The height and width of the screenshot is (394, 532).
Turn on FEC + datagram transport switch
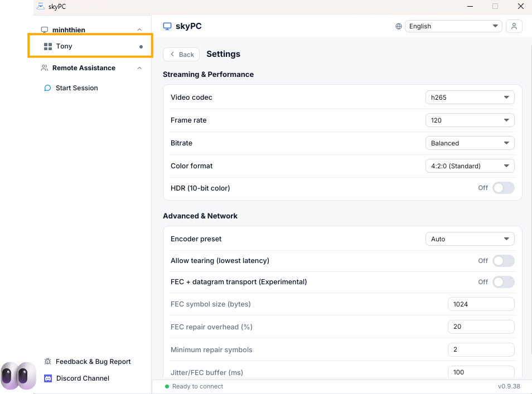[504, 282]
